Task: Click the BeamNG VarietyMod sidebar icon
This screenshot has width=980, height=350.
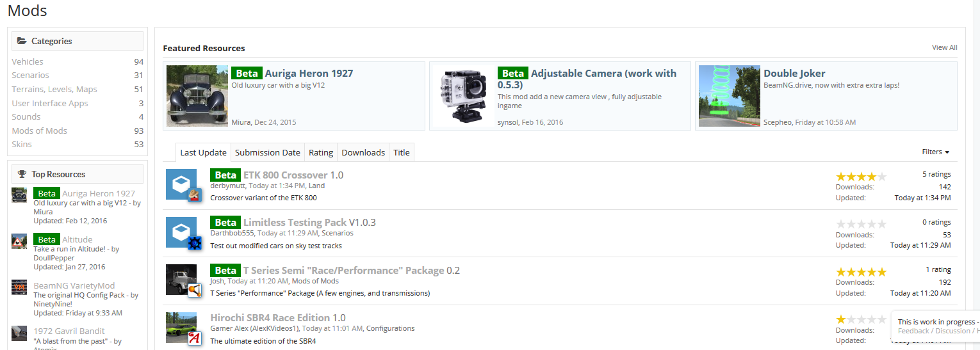Action: (x=19, y=287)
